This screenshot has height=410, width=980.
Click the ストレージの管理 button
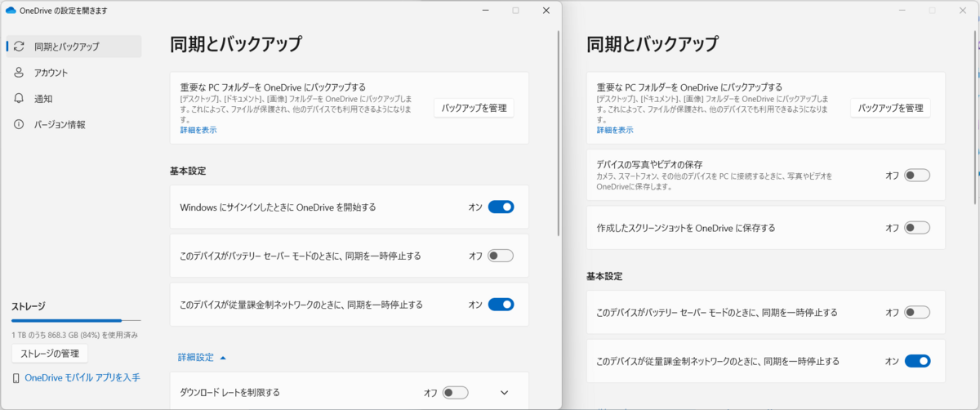coord(50,354)
